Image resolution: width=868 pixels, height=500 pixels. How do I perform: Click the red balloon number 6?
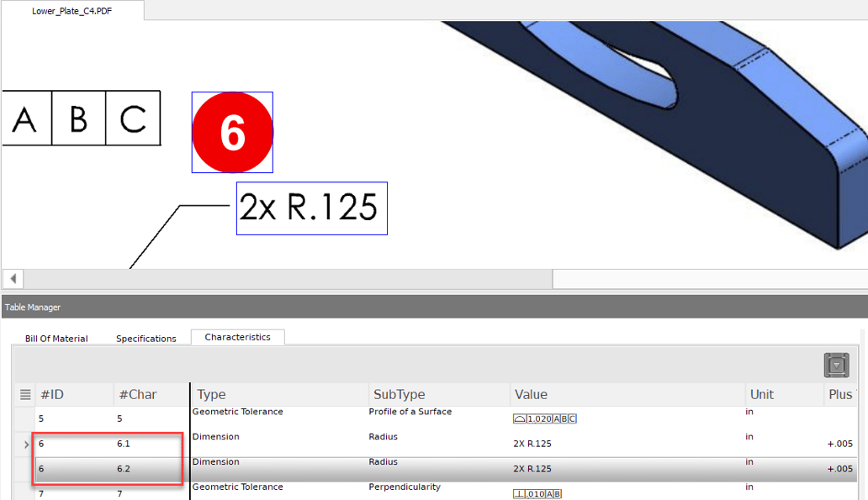point(232,133)
